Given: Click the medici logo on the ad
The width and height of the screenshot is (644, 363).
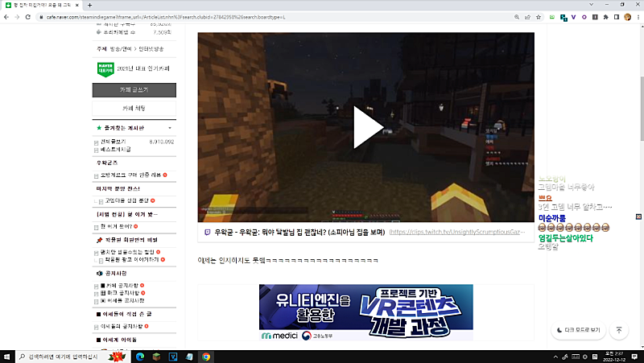Looking at the screenshot, I should tap(279, 336).
